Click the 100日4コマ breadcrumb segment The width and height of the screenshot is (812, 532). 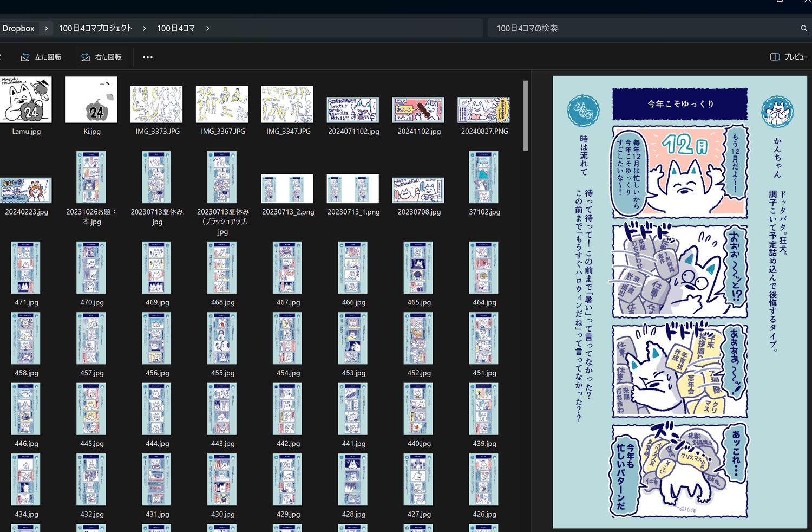click(175, 28)
